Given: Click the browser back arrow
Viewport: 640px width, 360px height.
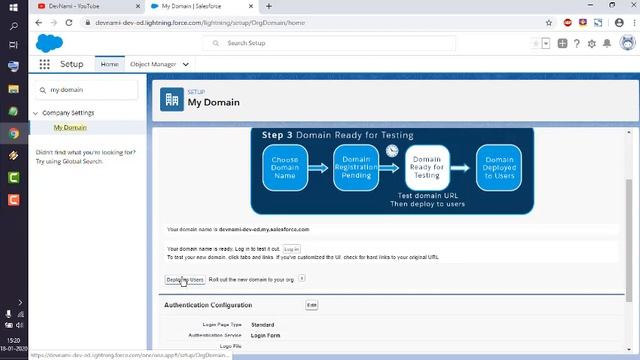Looking at the screenshot, I should 39,23.
